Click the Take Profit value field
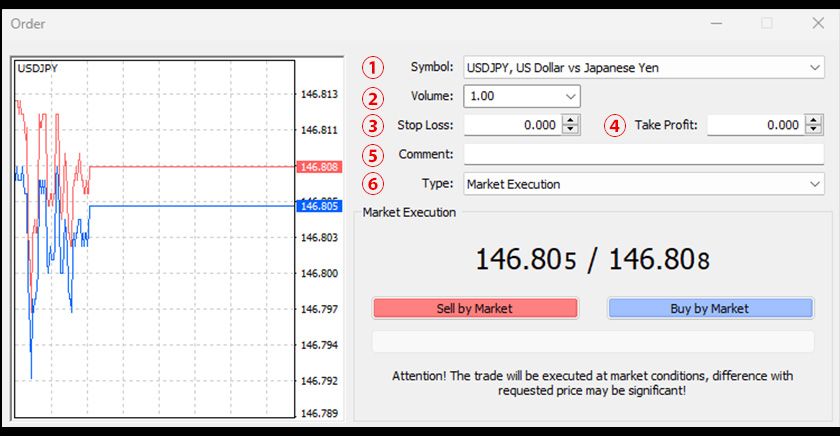The width and height of the screenshot is (840, 436). click(x=755, y=125)
